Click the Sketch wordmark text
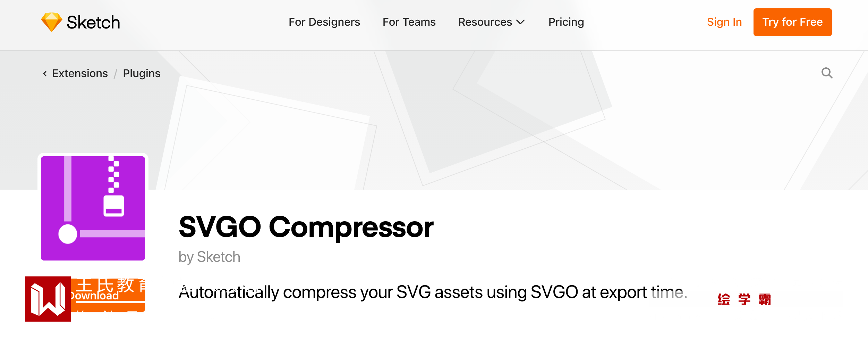The height and width of the screenshot is (339, 868). [x=93, y=23]
